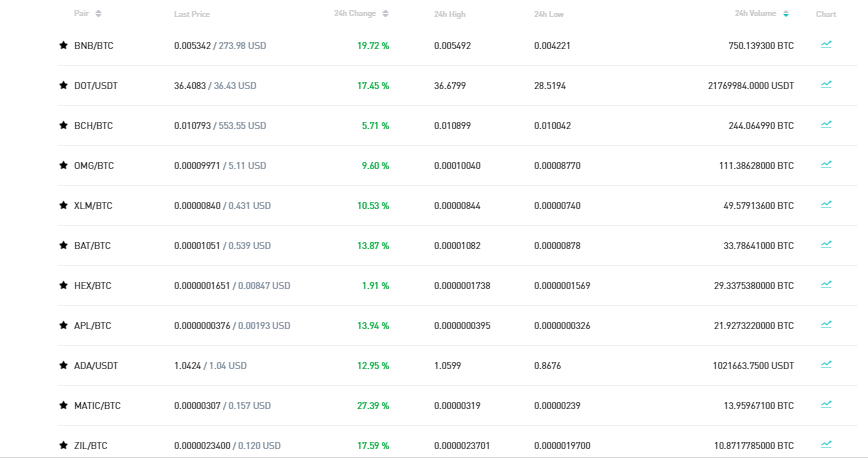Open the APL/BTC pair link

point(92,326)
